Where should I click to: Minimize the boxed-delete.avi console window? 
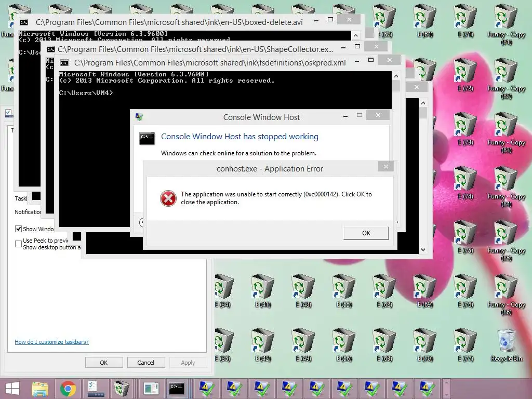pos(316,20)
